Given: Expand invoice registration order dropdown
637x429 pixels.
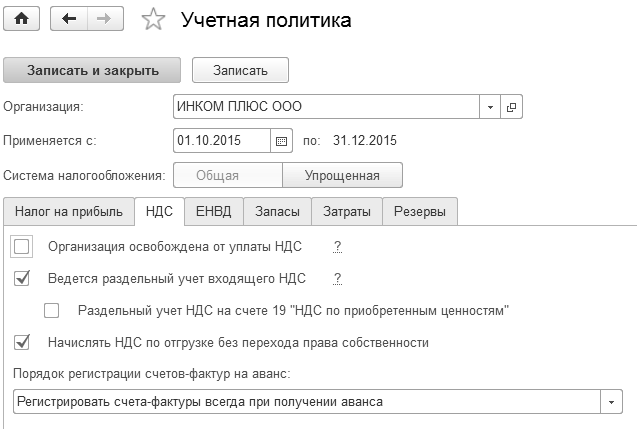Looking at the screenshot, I should 611,402.
